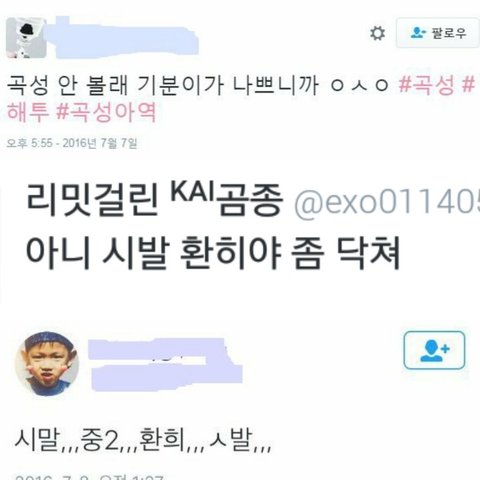
Task: Click the tweet text 곡성 안 볼래
Action: pyautogui.click(x=67, y=85)
